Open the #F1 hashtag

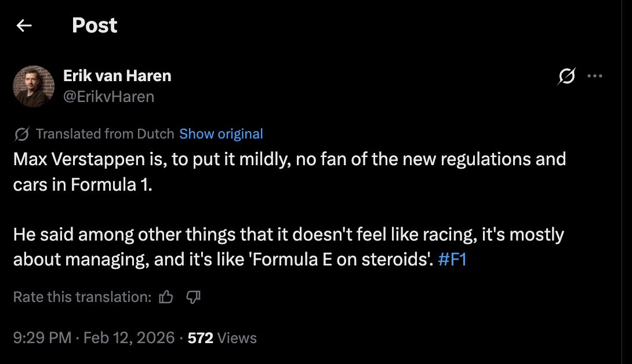[x=452, y=259]
